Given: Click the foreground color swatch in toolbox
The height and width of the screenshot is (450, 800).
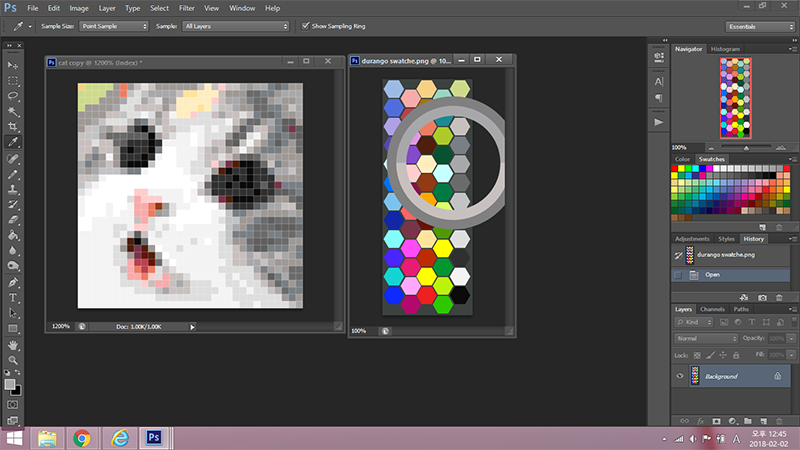Looking at the screenshot, I should click(x=10, y=384).
